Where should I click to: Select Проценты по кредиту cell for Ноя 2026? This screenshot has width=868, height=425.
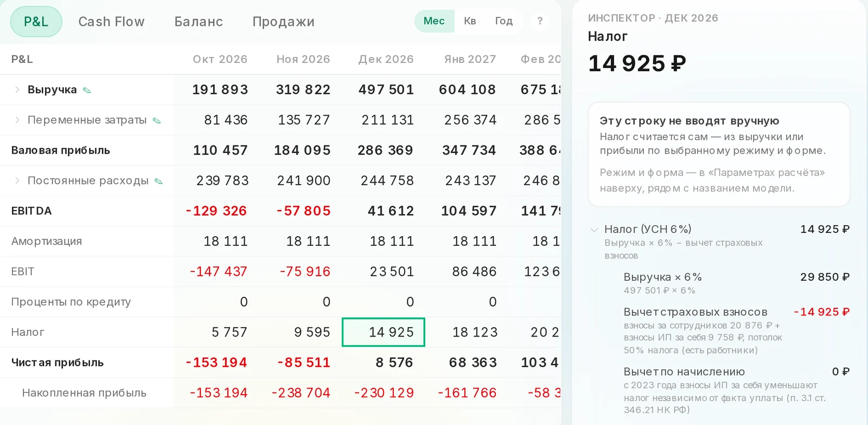coord(326,302)
